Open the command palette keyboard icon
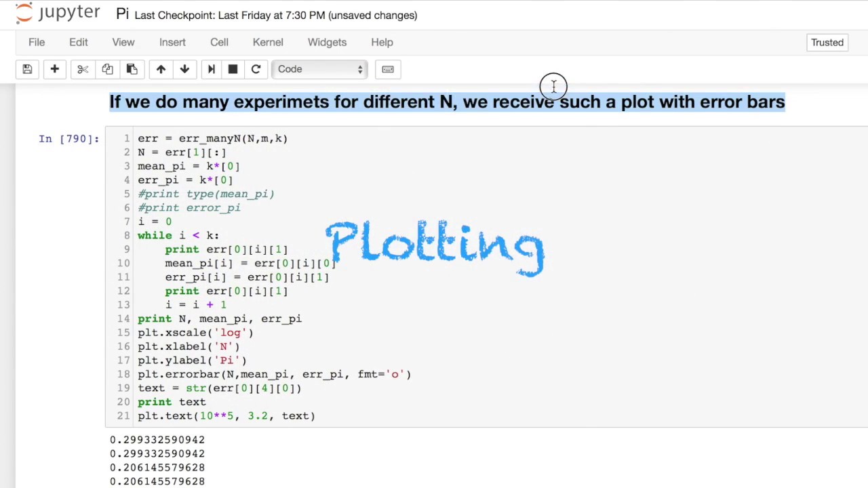 (388, 69)
